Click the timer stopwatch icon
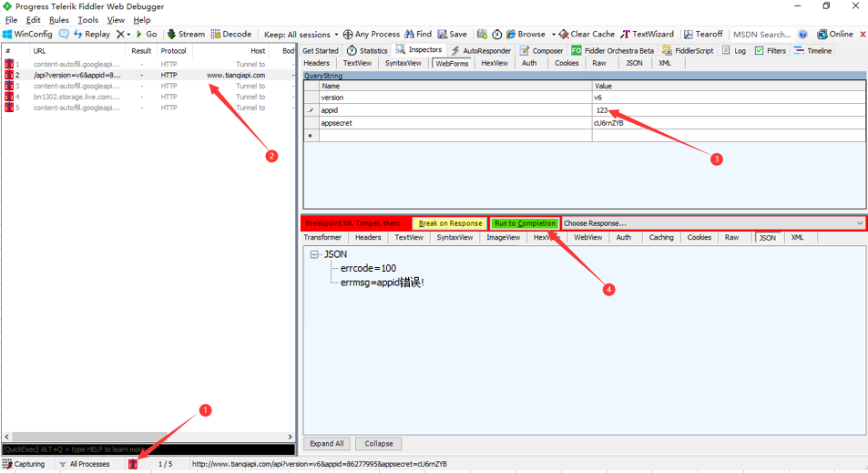 pos(497,35)
